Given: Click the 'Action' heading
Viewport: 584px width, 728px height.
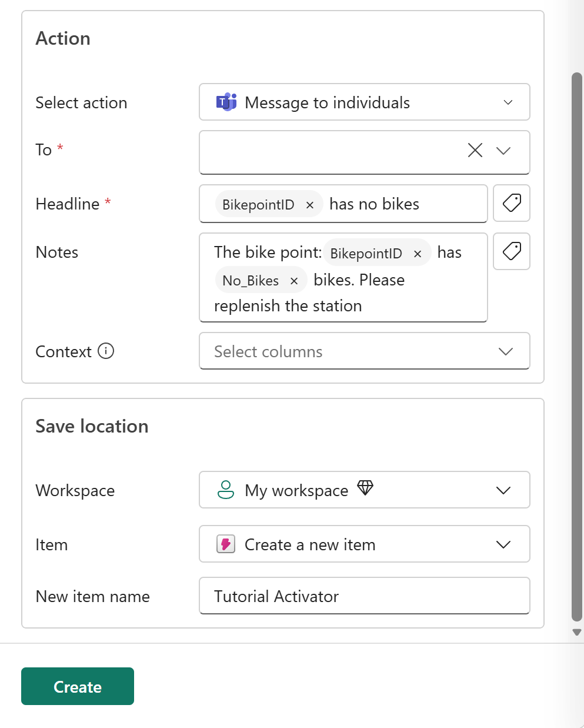Looking at the screenshot, I should [x=63, y=38].
